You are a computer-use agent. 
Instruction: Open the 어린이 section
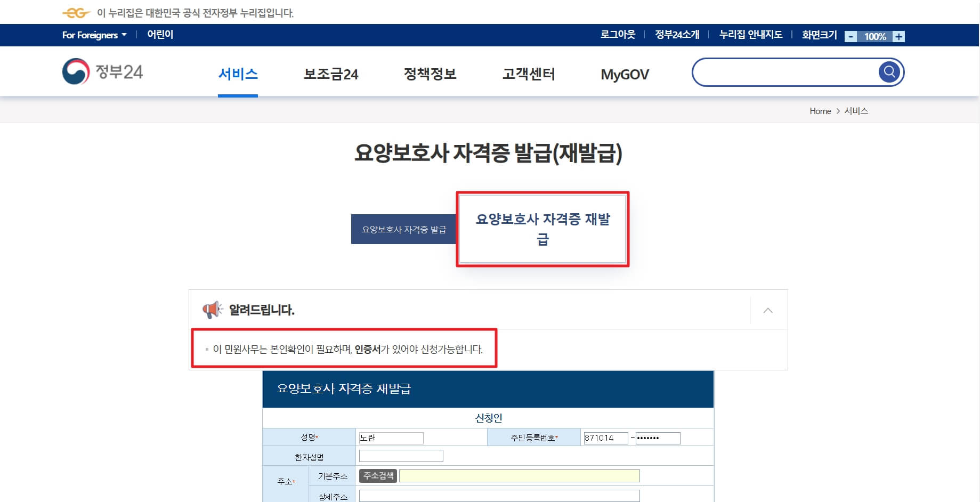pyautogui.click(x=159, y=34)
